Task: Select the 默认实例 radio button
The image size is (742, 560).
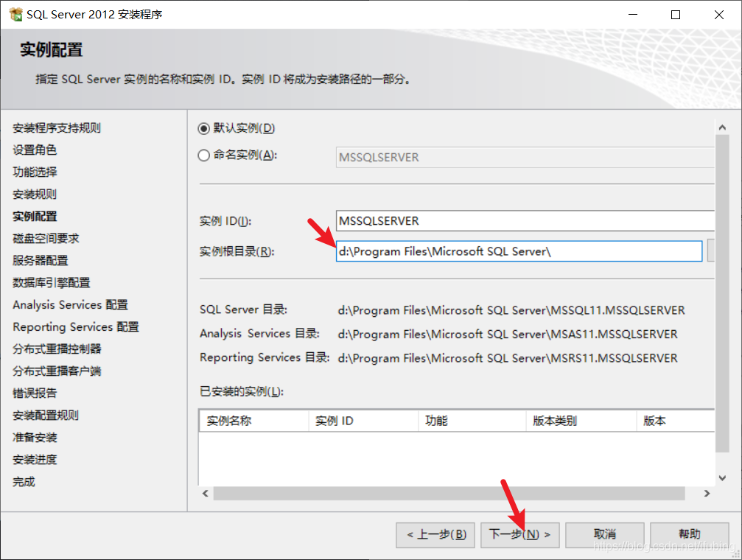Action: click(203, 128)
